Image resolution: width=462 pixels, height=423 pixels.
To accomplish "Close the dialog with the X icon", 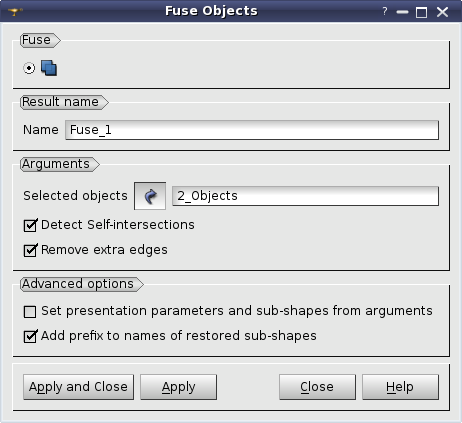I will click(443, 12).
